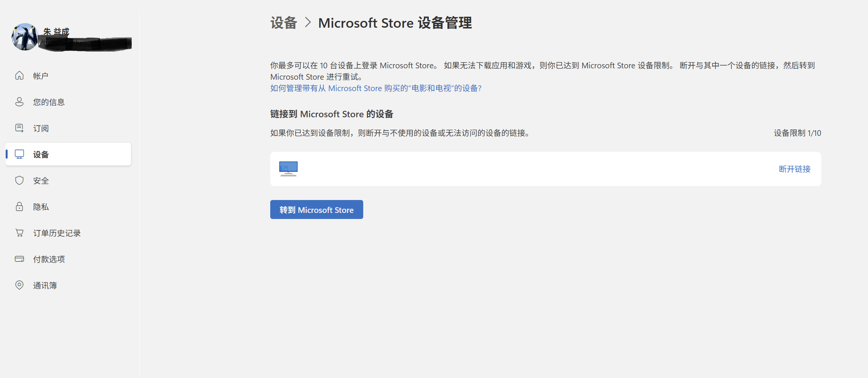868x378 pixels.
Task: Click the monitor icon beside 设备 in sidebar
Action: [x=19, y=154]
